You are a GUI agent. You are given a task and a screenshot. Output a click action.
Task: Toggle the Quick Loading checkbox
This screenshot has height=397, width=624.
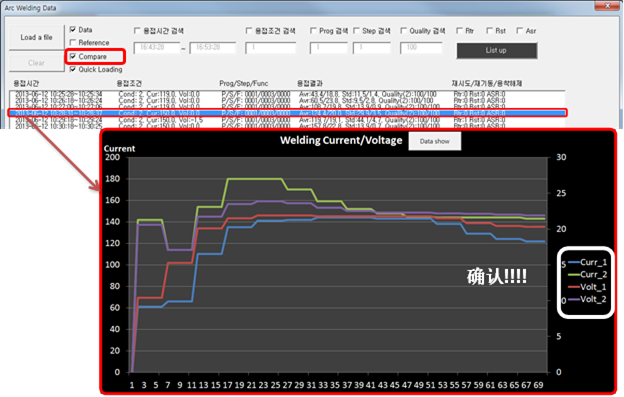(x=73, y=69)
